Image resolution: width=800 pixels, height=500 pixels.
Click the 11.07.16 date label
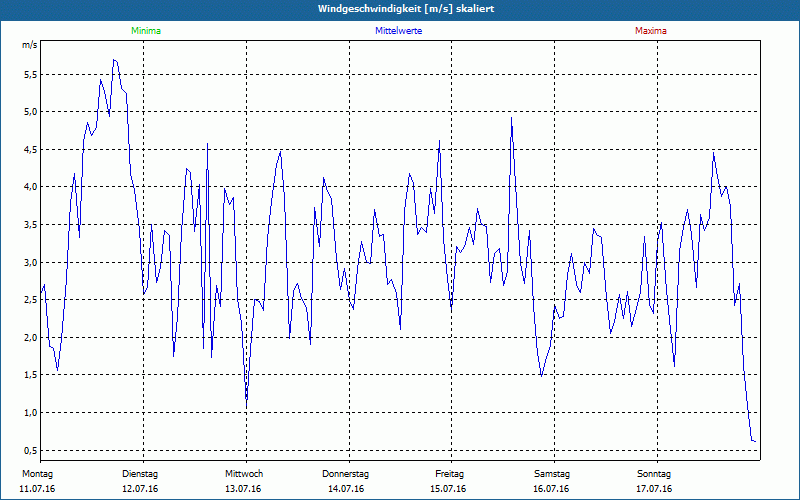pos(37,489)
